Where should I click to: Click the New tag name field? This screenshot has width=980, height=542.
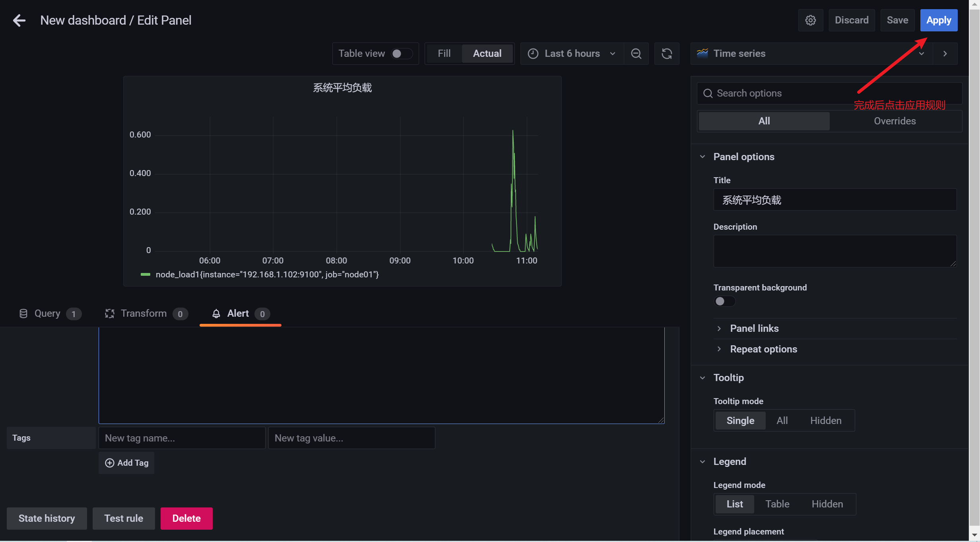[x=182, y=438]
